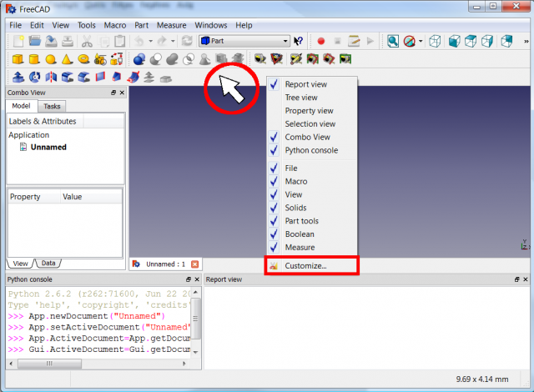The height and width of the screenshot is (392, 534).
Task: Switch to the Data property tab
Action: click(x=48, y=264)
